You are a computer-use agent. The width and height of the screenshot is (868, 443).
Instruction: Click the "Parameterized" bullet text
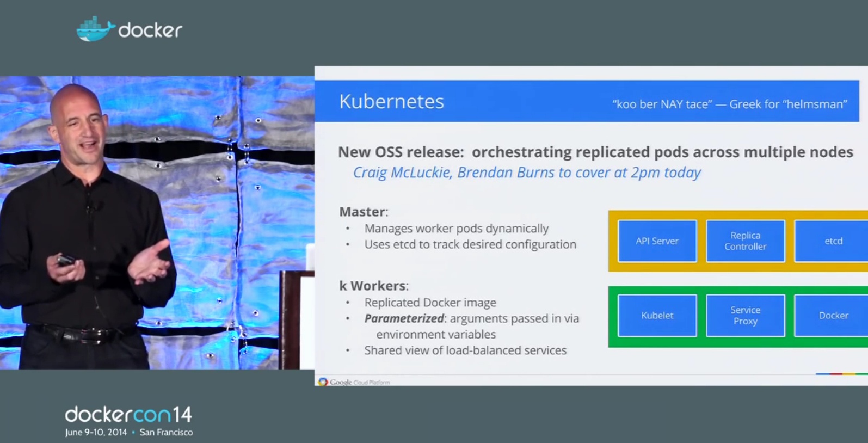coord(471,318)
